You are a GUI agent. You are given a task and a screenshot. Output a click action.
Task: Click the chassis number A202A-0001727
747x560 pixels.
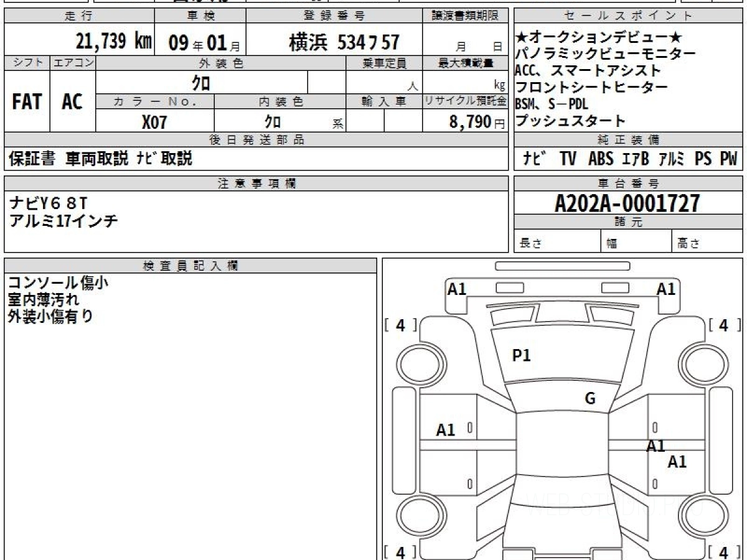[627, 203]
